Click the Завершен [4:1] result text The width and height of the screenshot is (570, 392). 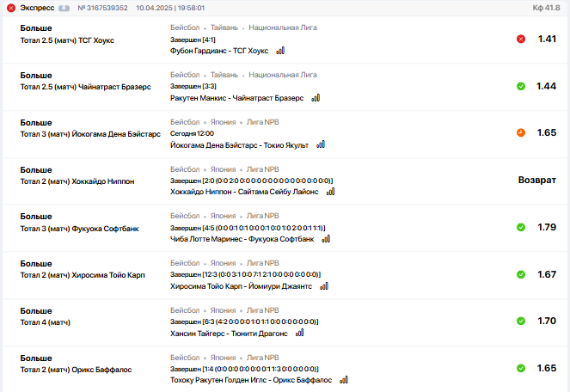pos(193,40)
